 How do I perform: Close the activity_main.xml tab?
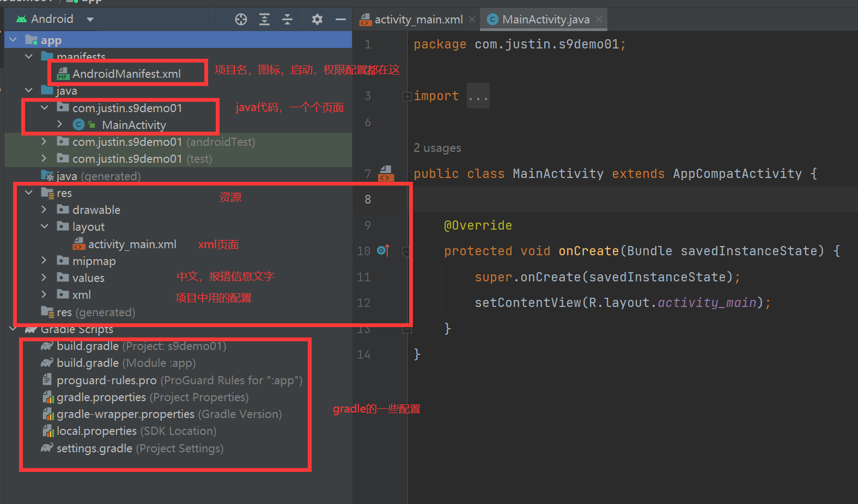[x=472, y=20]
